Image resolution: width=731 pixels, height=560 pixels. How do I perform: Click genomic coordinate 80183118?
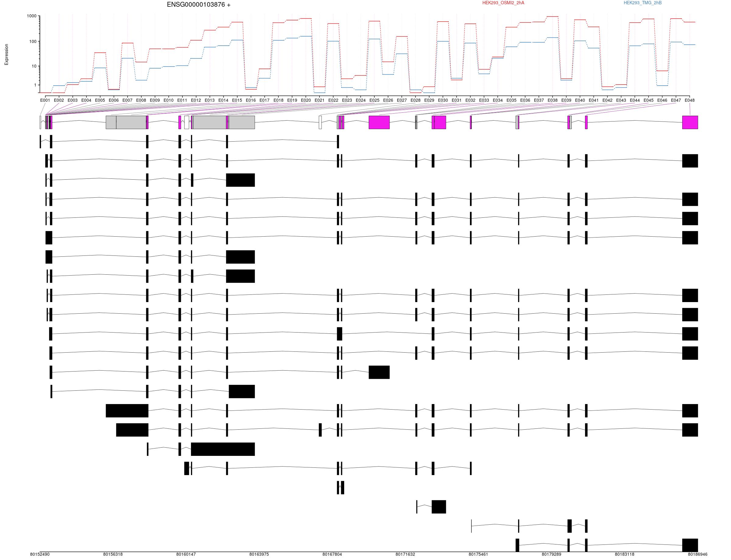(x=624, y=554)
